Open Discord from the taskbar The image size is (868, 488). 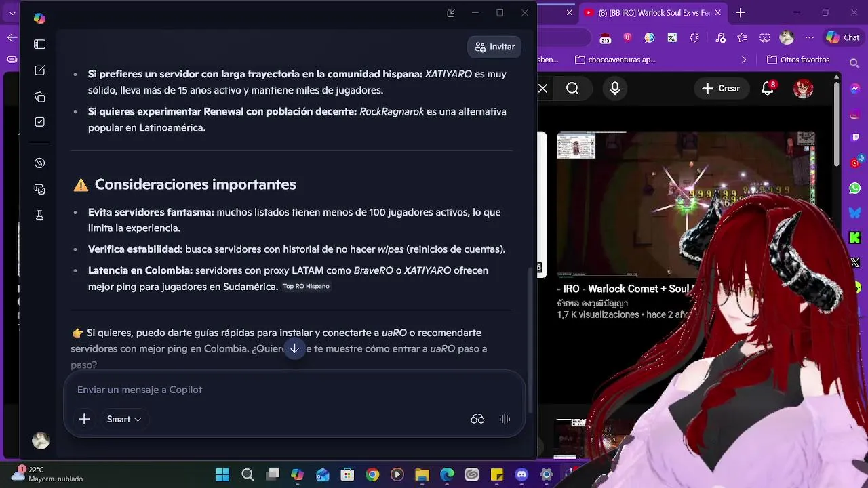(521, 474)
